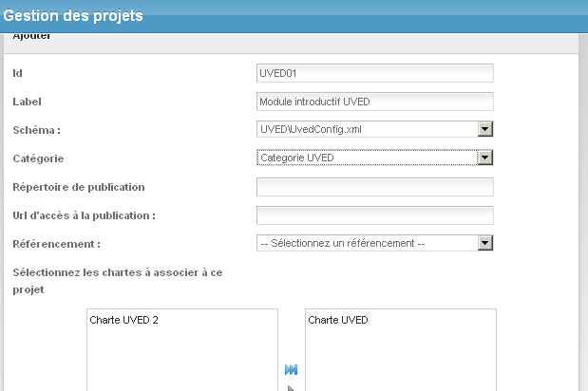
Task: Click the Répertoire de publication label
Action: (78, 187)
